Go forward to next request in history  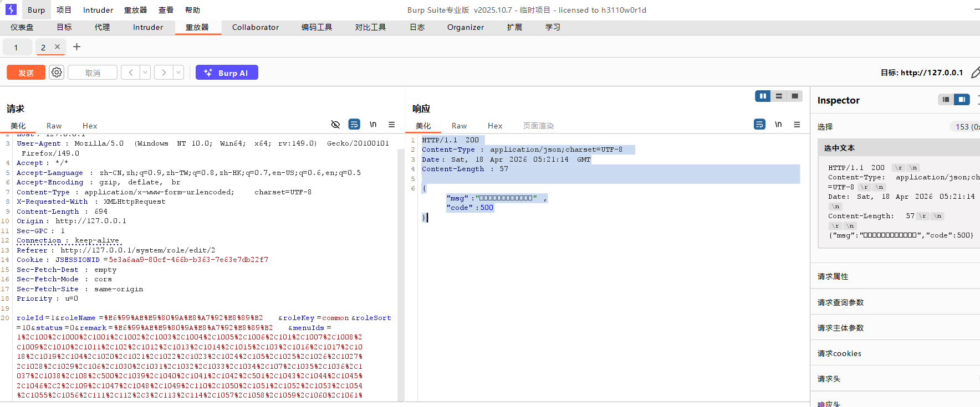click(164, 73)
